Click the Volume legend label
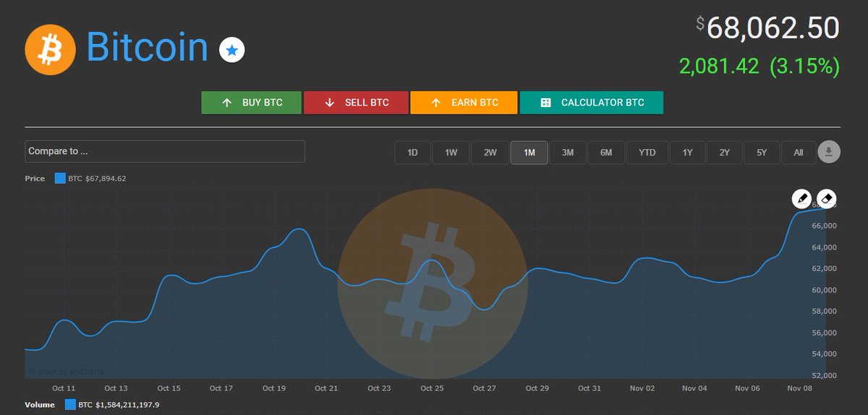Viewport: 868px width, 415px height. [40, 405]
